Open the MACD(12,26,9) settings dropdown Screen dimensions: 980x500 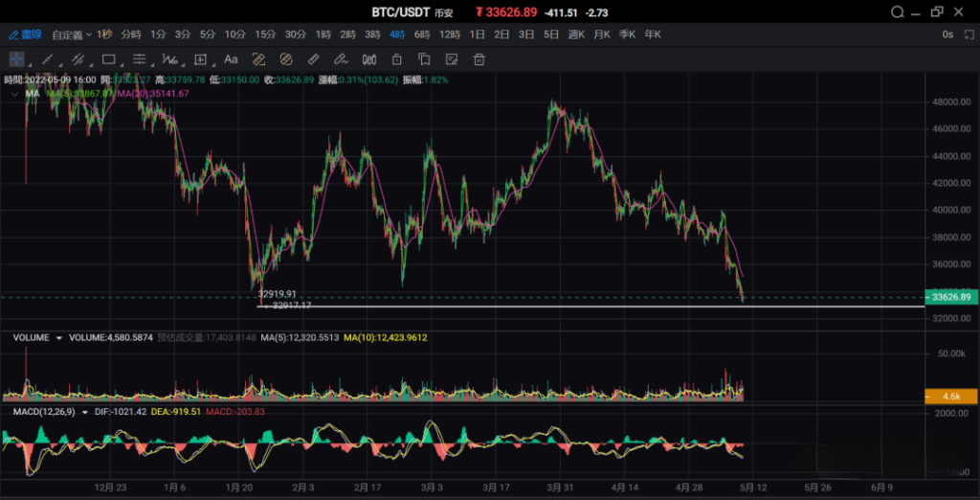point(85,412)
